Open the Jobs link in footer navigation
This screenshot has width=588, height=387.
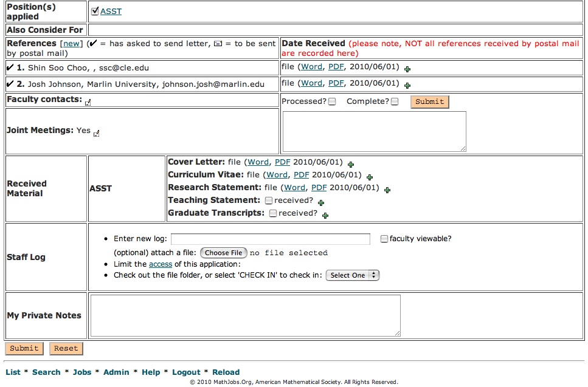click(x=82, y=372)
